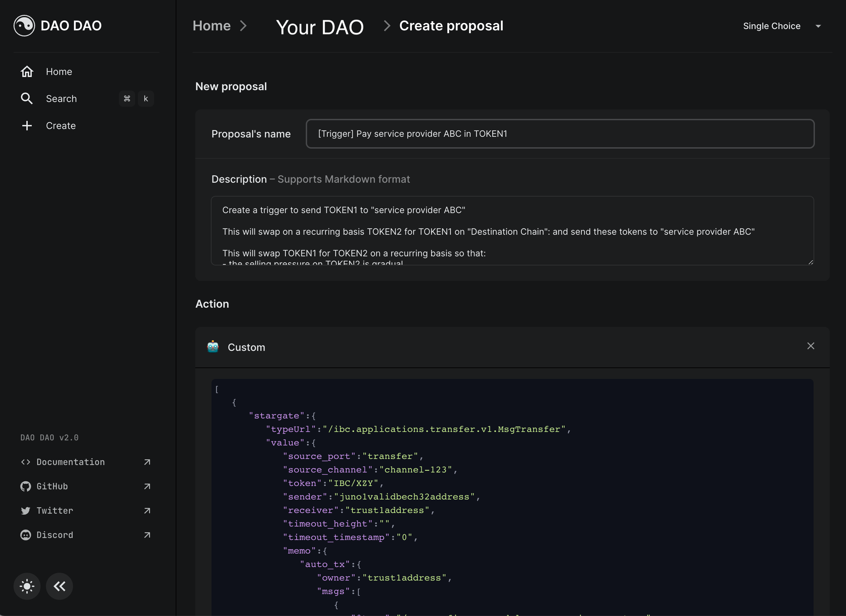
Task: Click the GitHub octocat icon
Action: tap(25, 486)
